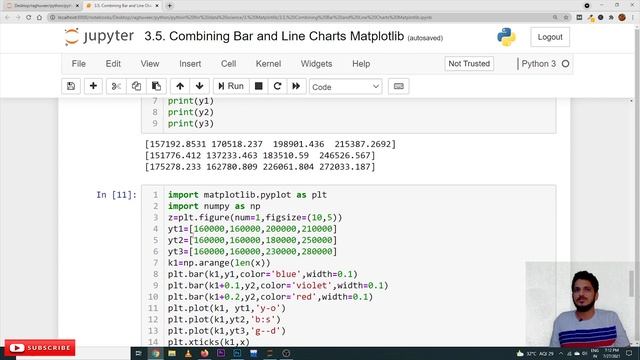Click output line starting with 175278.233

(x=260, y=167)
